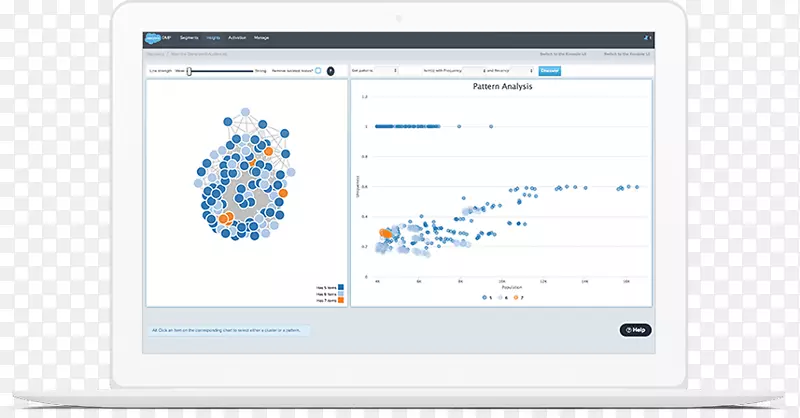Click the Line strength slider handle
The height and width of the screenshot is (418, 800).
189,71
